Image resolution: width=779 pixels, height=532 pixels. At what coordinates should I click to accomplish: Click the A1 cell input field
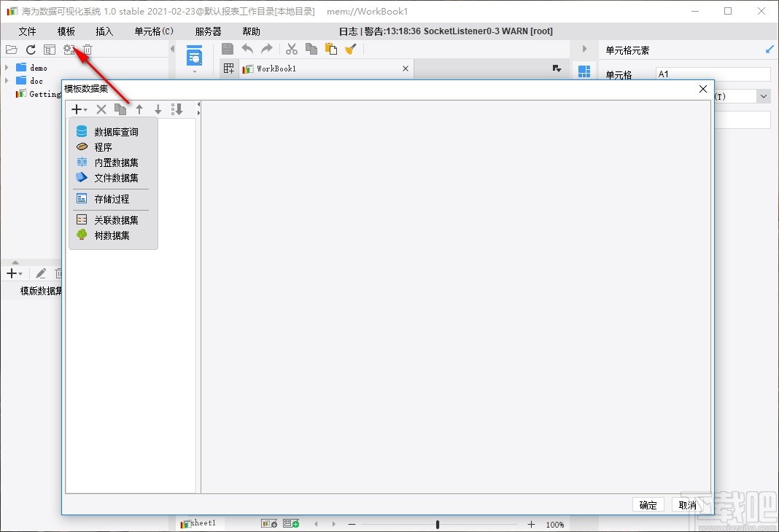(x=713, y=74)
